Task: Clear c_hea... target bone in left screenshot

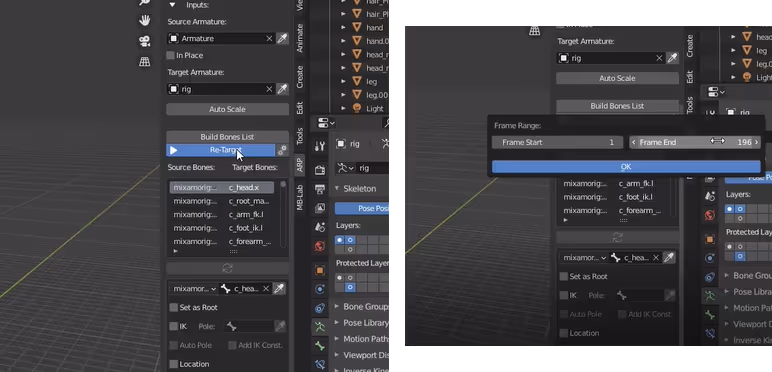Action: [x=266, y=289]
